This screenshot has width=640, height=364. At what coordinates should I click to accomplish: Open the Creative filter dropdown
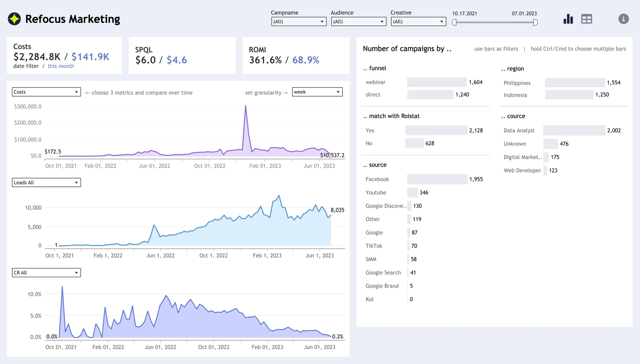click(x=418, y=22)
